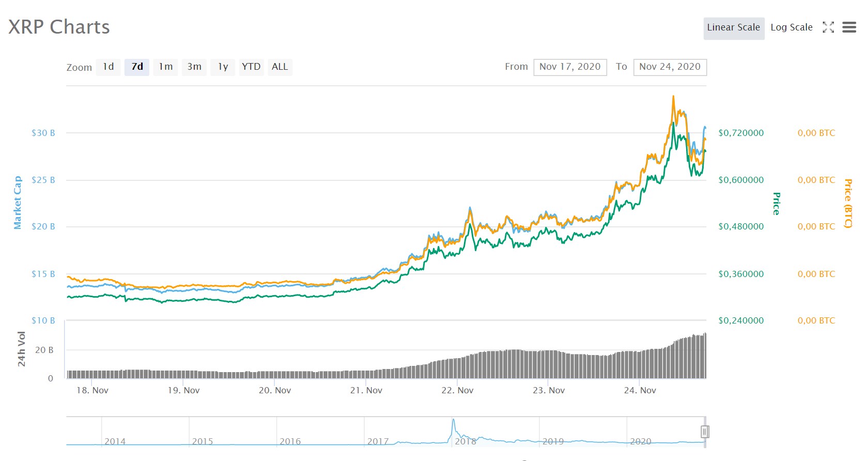Viewport: 868px width, 461px height.
Task: Click the 24. Nov date label
Action: [640, 390]
